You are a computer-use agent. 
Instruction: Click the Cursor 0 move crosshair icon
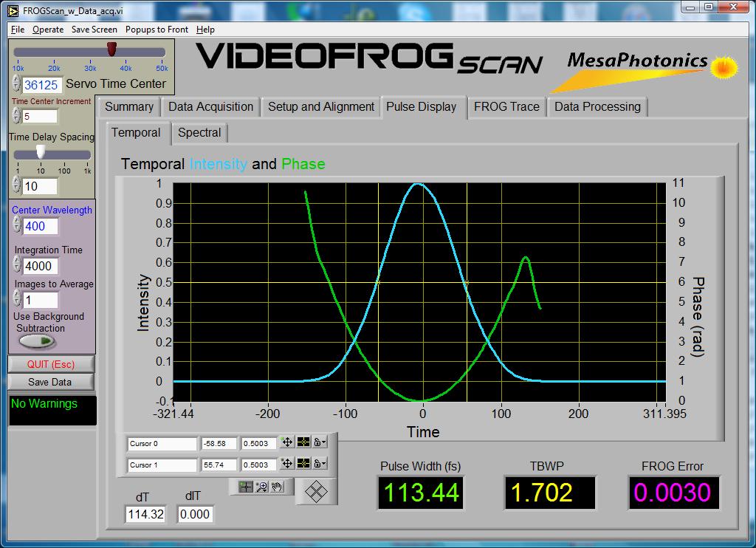(287, 443)
